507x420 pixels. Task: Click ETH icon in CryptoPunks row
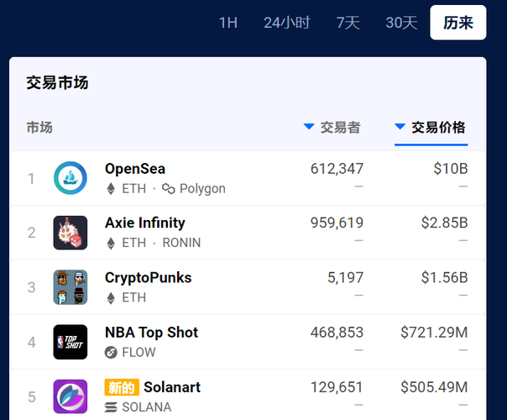click(x=111, y=297)
